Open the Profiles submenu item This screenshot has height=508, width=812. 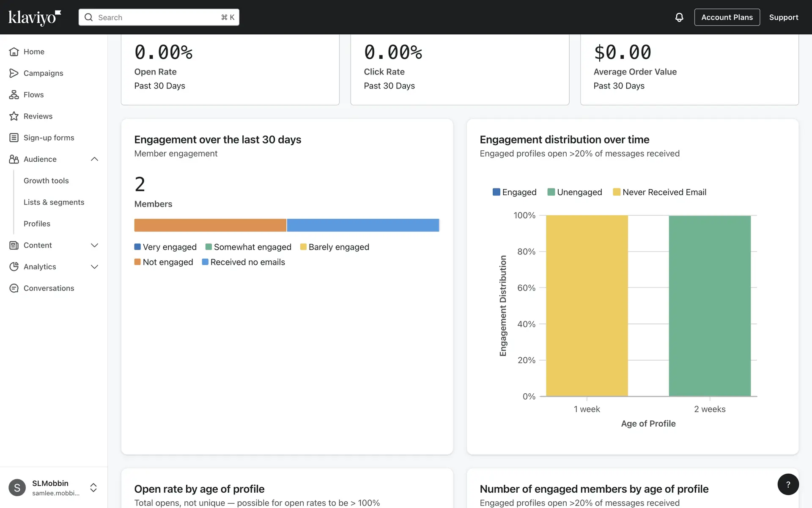point(37,224)
